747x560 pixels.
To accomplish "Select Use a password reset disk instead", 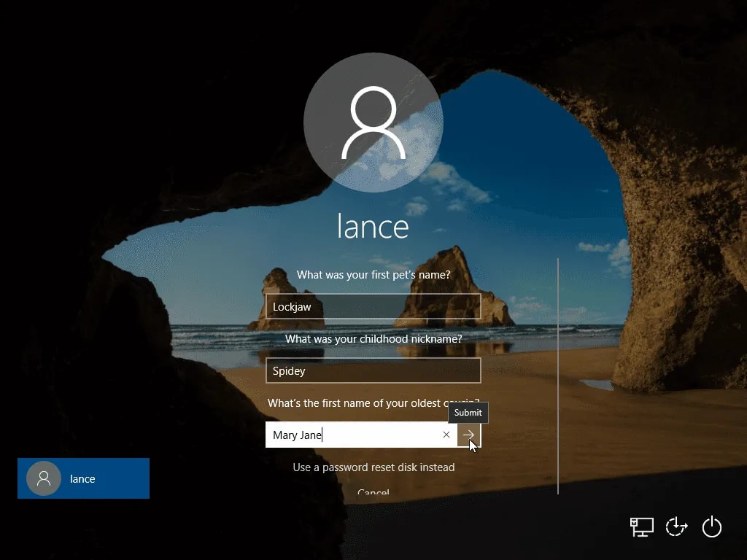I will pos(373,467).
